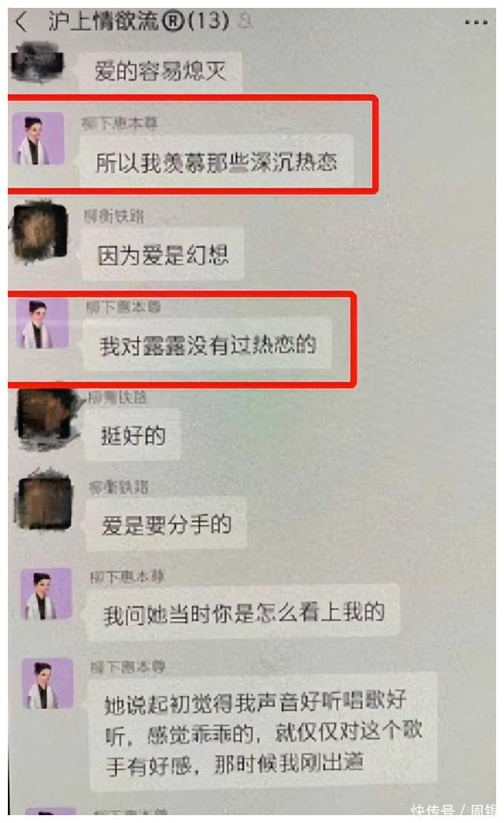Open the three-dots chat info menu
Screen dimensions: 504x823
pyautogui.click(x=476, y=23)
